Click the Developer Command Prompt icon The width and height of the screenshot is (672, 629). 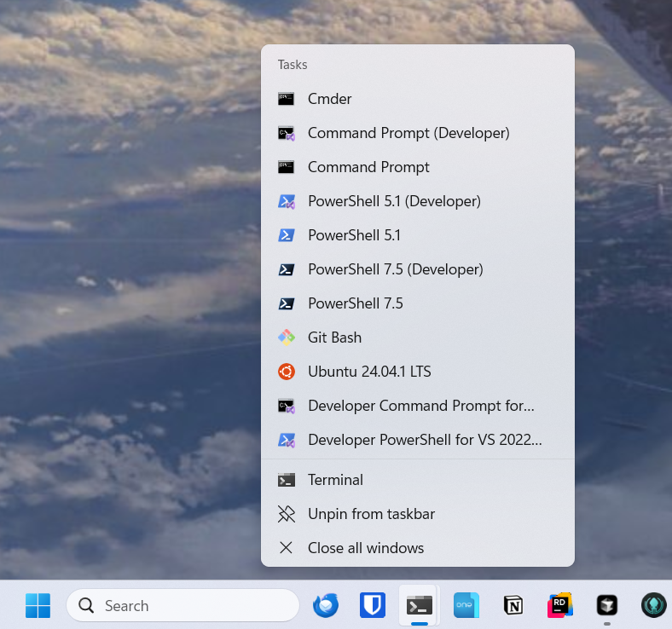point(287,406)
